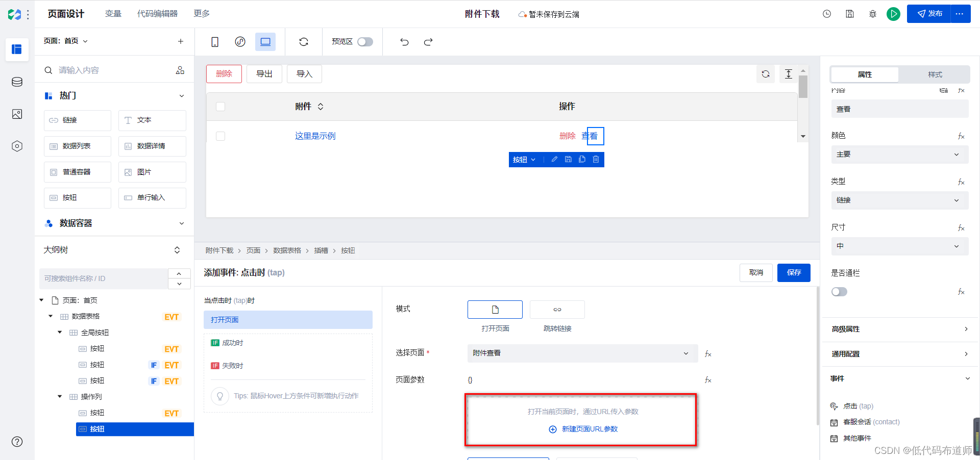Click fx icon beside 选择页面 dropdown
This screenshot has width=980, height=460.
[708, 354]
